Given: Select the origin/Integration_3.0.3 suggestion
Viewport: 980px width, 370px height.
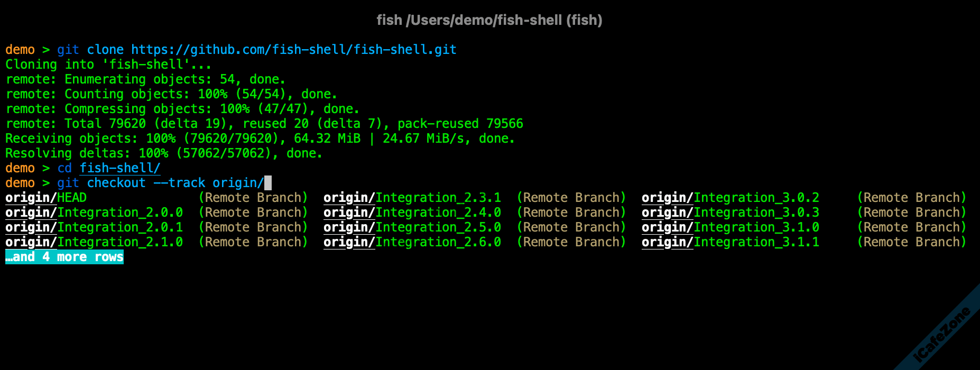Looking at the screenshot, I should coord(731,212).
